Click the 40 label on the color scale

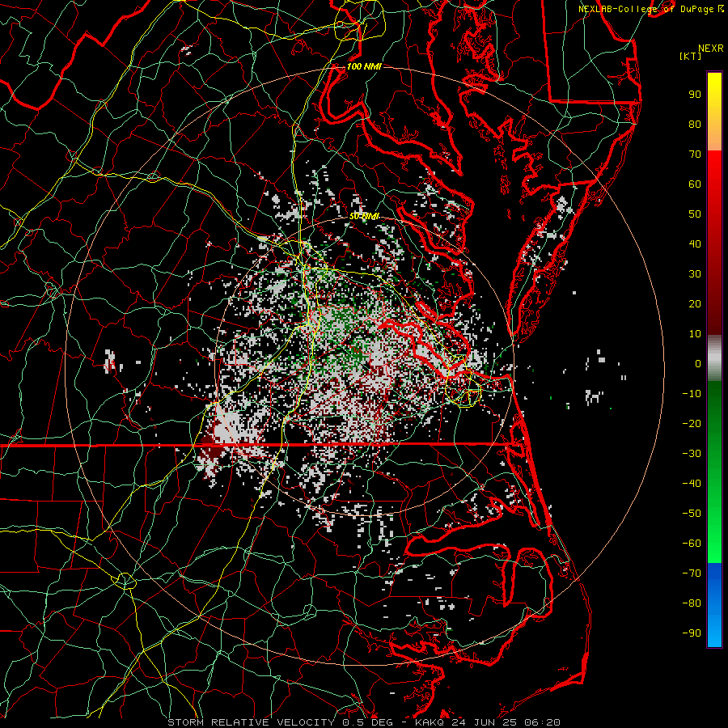point(695,243)
